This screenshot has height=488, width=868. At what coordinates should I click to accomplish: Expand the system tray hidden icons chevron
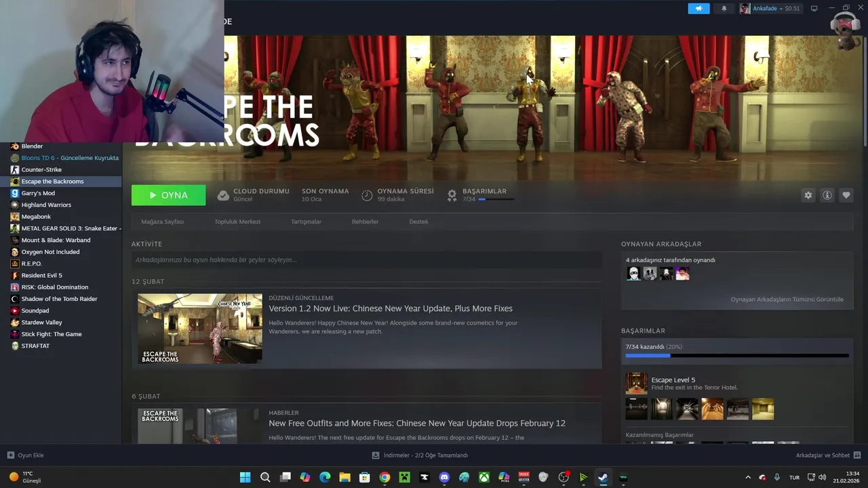coord(748,477)
